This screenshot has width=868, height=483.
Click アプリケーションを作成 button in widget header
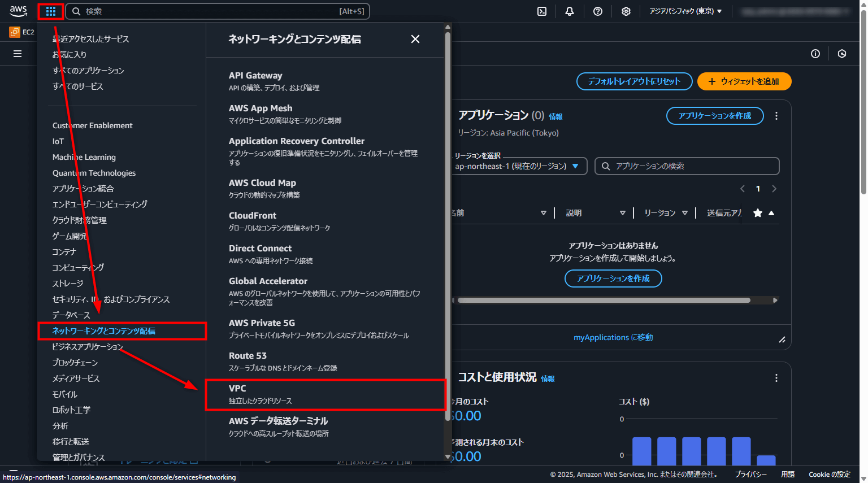coord(715,116)
